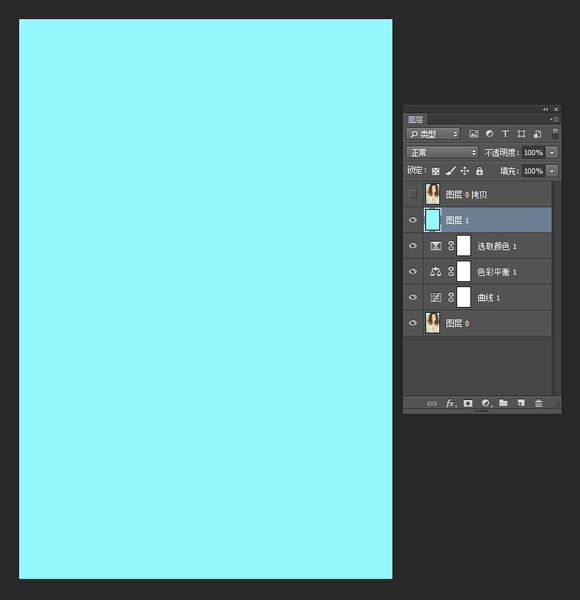Viewport: 580px width, 600px height.
Task: Show the hidden 图层 0 拷贝 layer
Action: point(412,194)
